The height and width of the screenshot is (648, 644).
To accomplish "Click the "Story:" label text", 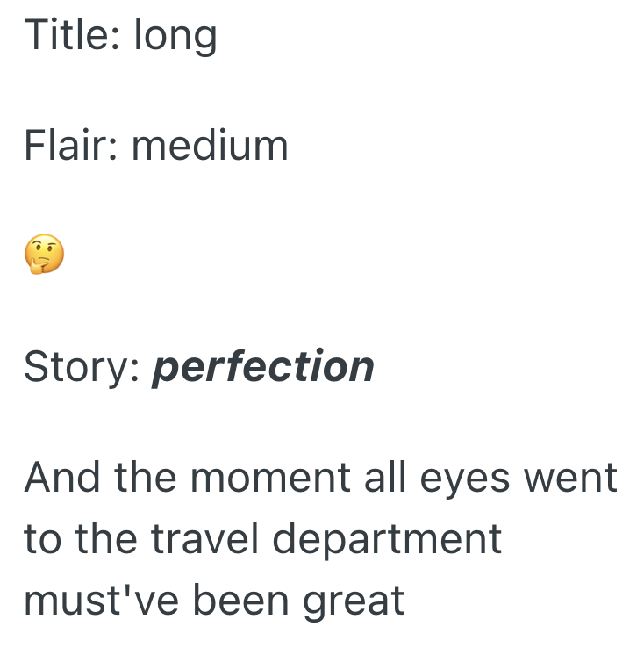I will 81,368.
